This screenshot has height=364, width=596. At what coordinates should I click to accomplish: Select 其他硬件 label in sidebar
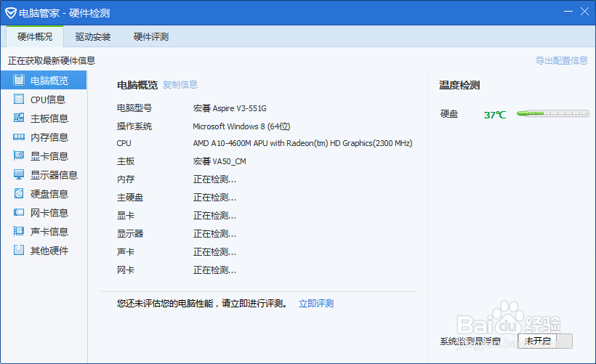(x=49, y=251)
